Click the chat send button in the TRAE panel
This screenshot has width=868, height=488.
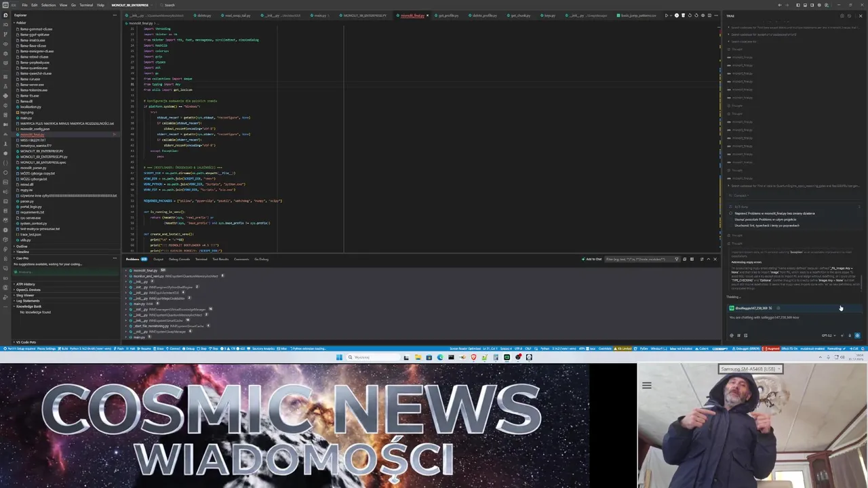tap(857, 335)
